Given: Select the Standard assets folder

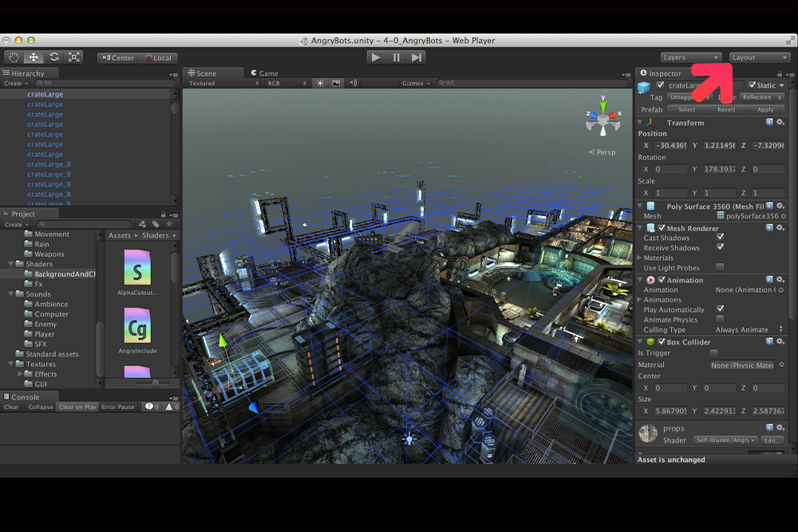Looking at the screenshot, I should pos(52,354).
